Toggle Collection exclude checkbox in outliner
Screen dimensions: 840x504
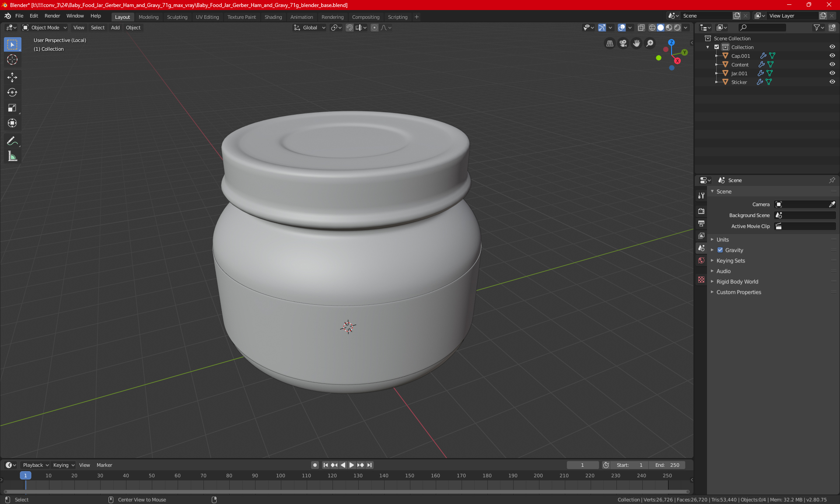(717, 47)
